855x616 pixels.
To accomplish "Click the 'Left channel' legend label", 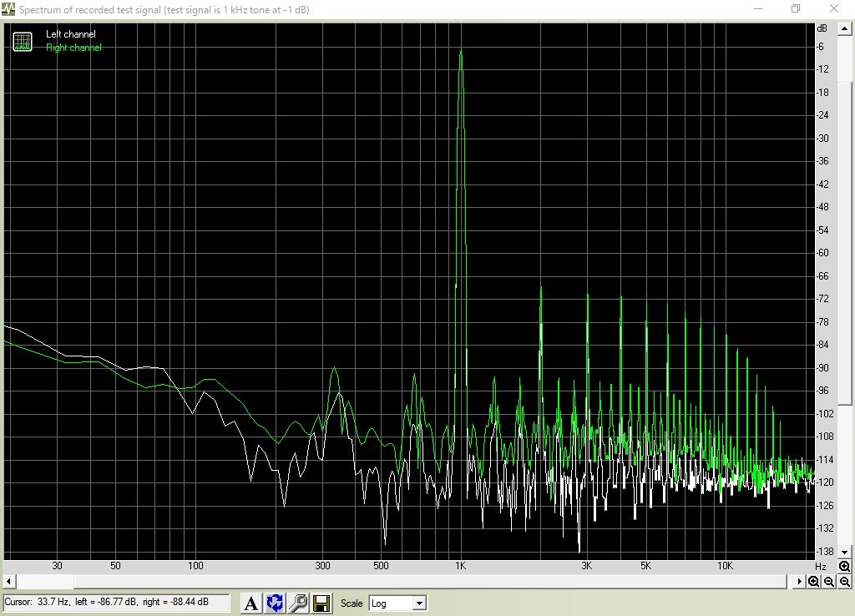I will click(x=71, y=33).
